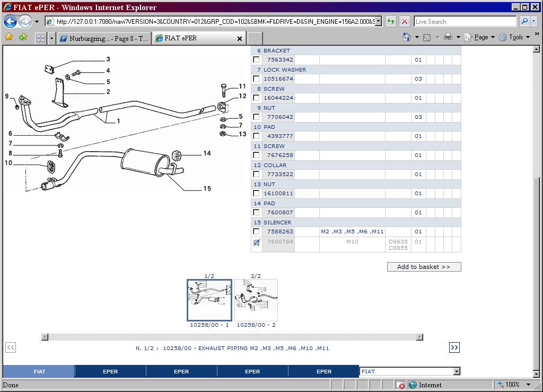Select the fourth EPER navigation tab
This screenshot has height=392, width=543.
[324, 371]
